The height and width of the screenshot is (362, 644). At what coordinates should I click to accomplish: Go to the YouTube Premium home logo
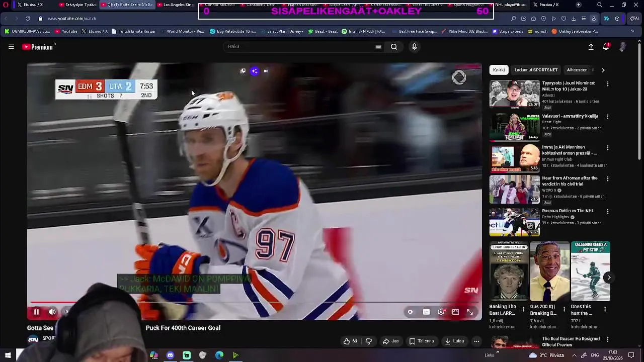(38, 47)
